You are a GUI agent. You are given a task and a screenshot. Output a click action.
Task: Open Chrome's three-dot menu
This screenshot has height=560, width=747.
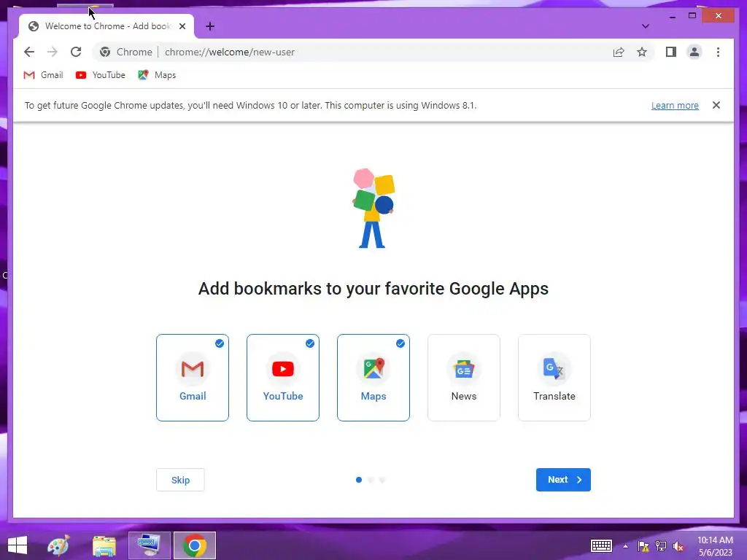coord(718,52)
